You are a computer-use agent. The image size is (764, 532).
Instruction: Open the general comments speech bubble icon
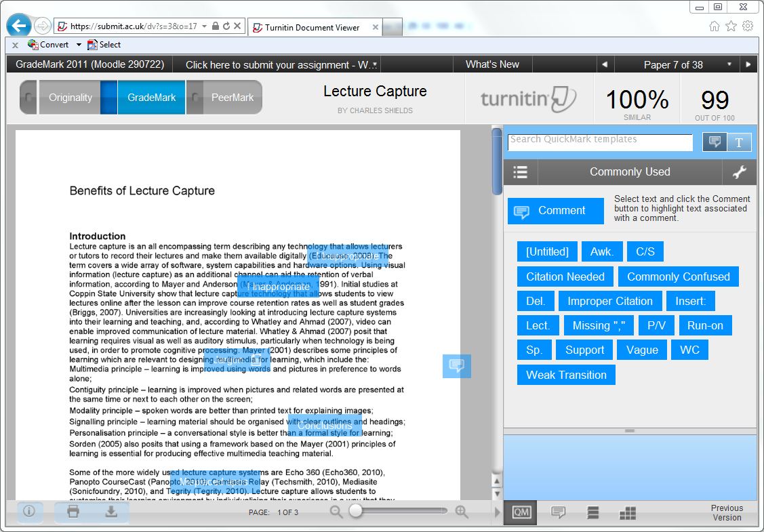pyautogui.click(x=559, y=513)
